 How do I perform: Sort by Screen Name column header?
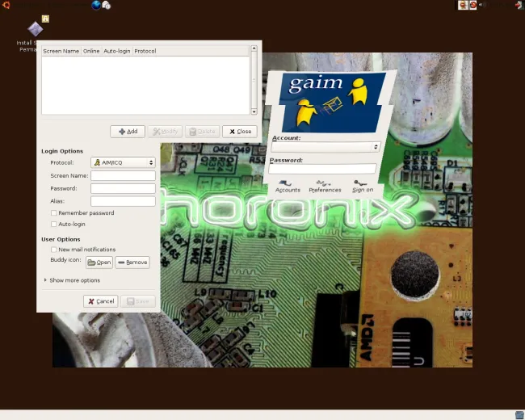click(x=61, y=51)
